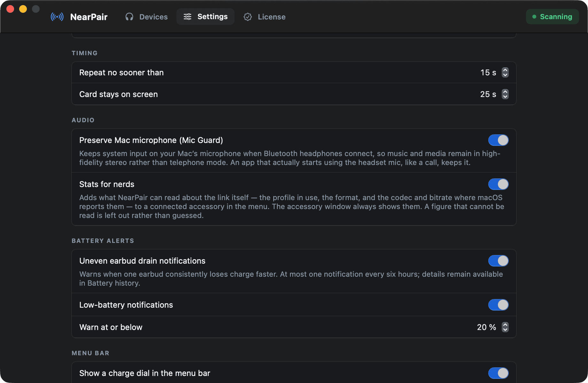Switch to the License tab
Image resolution: width=588 pixels, height=383 pixels.
tap(265, 17)
